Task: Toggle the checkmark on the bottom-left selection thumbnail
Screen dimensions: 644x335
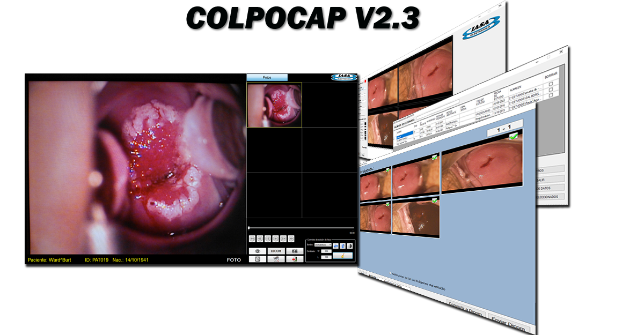Action: [x=387, y=204]
